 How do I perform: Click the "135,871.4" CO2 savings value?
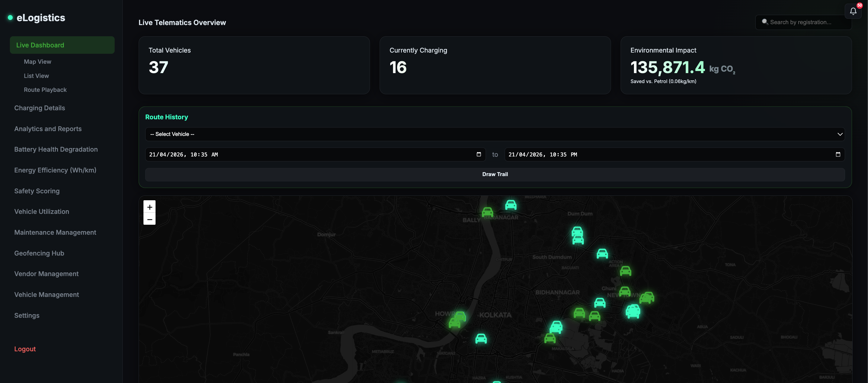click(667, 67)
